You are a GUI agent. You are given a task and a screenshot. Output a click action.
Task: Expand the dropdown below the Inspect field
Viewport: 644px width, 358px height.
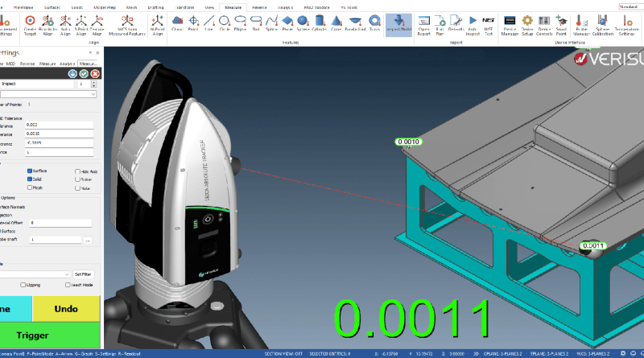coord(93,94)
